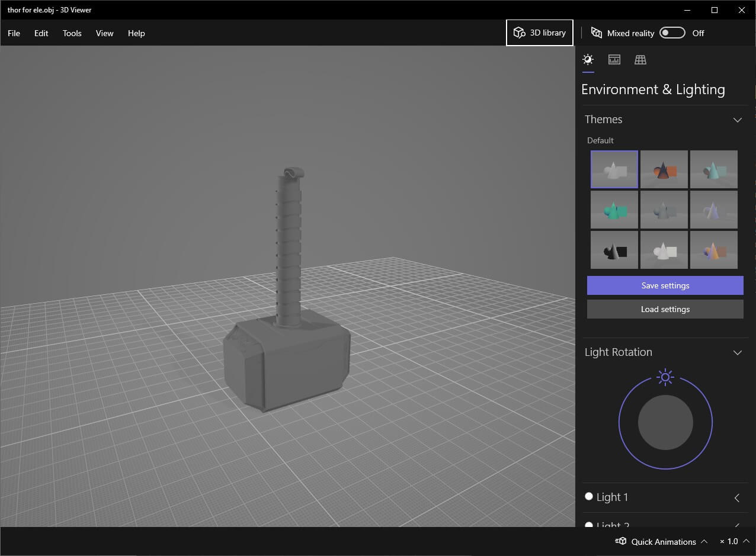Image resolution: width=756 pixels, height=556 pixels.
Task: Select the dark gray theme, second row middle
Action: (664, 210)
